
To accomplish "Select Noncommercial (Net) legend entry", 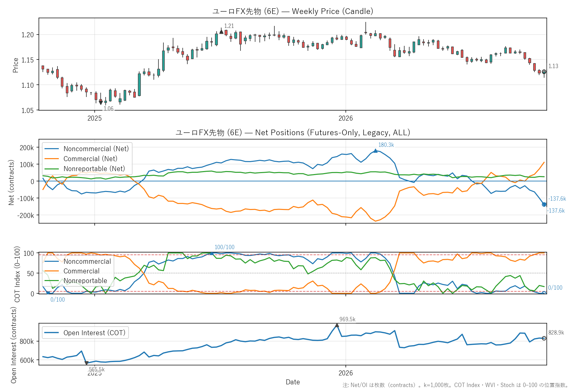I will (86, 149).
